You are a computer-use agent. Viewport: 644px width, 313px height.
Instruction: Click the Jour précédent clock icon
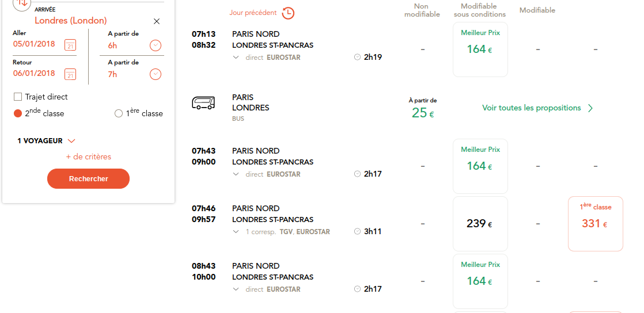tap(289, 13)
